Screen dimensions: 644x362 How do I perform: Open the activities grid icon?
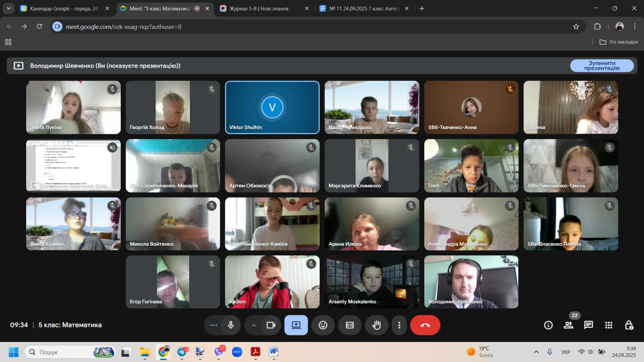pos(609,325)
